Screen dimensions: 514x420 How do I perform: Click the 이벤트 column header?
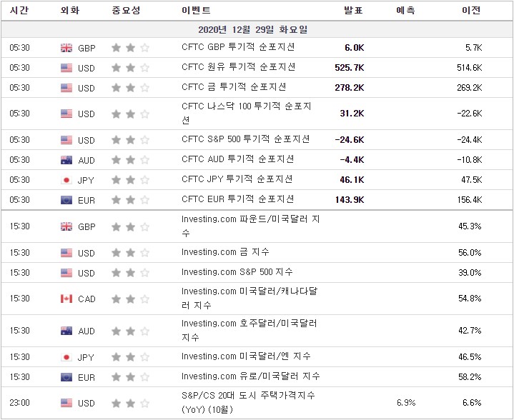click(196, 11)
